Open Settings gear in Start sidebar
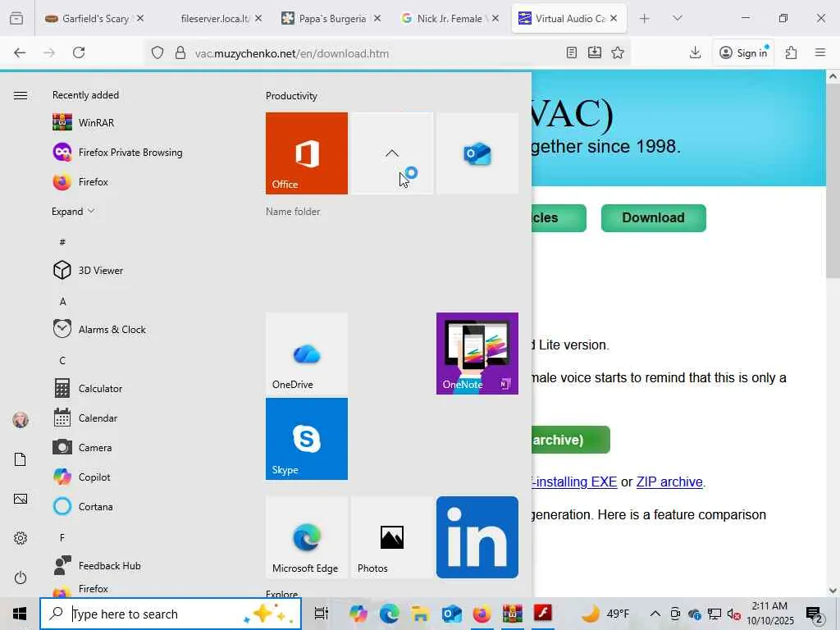The width and height of the screenshot is (840, 630). pyautogui.click(x=21, y=538)
